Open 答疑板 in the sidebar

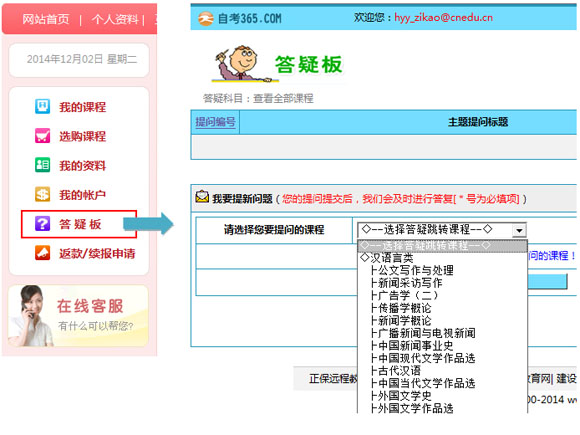tap(80, 224)
